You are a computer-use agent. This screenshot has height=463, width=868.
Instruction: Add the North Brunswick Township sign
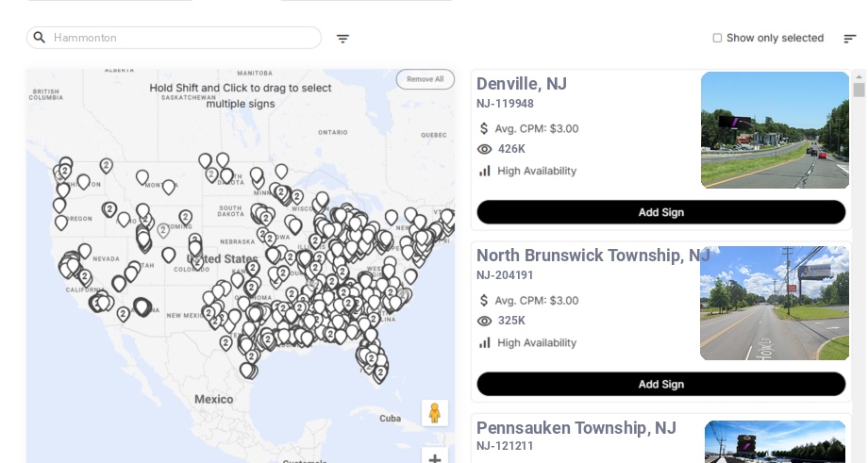click(660, 384)
